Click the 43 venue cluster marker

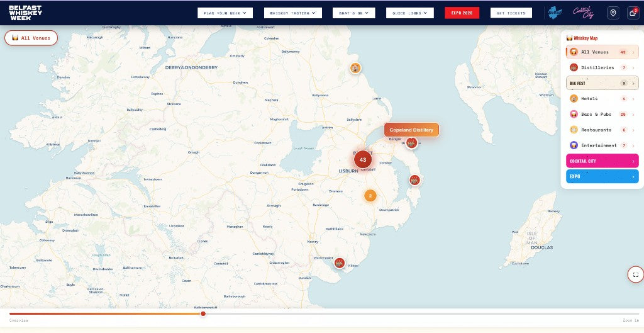pyautogui.click(x=363, y=159)
